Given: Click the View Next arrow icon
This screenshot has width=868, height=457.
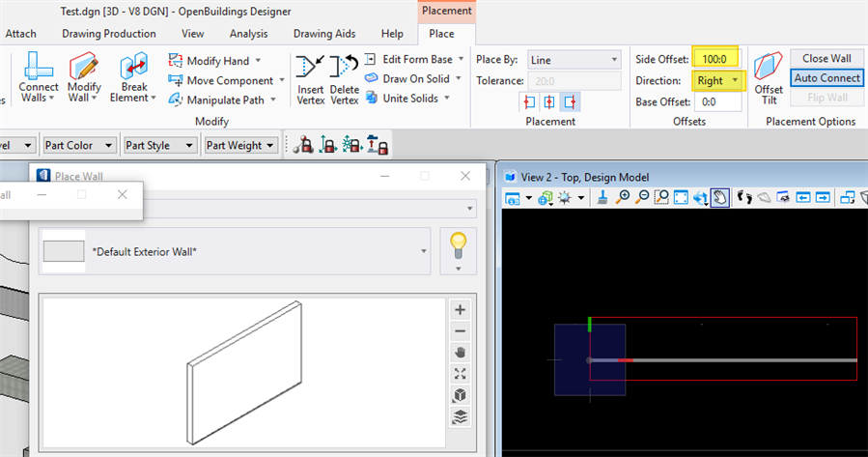Looking at the screenshot, I should tap(824, 198).
